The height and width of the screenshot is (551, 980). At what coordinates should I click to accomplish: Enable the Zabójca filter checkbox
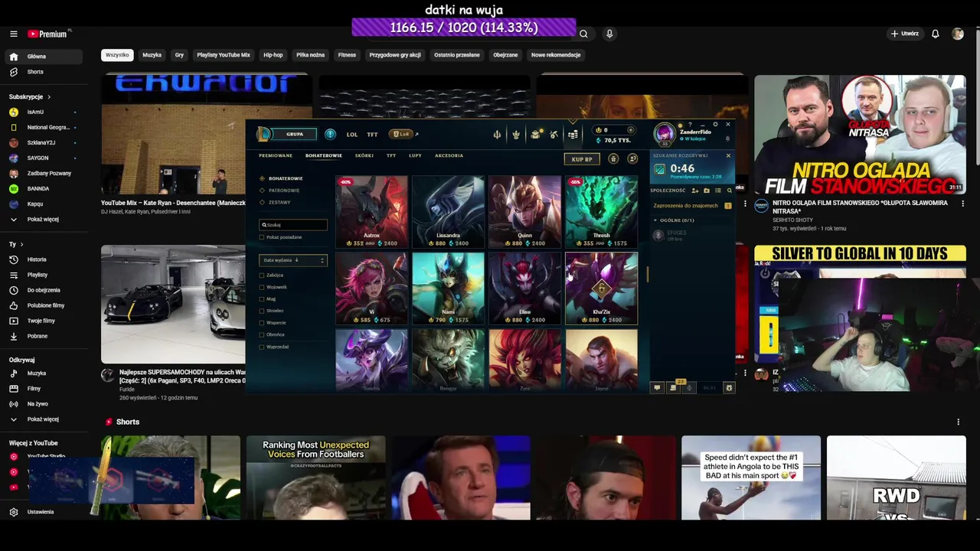[x=262, y=275]
